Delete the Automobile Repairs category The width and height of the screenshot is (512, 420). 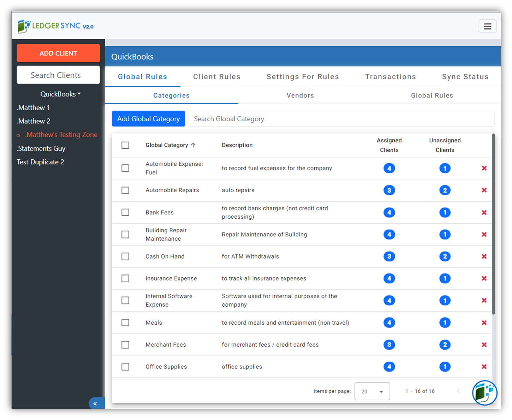(x=484, y=190)
